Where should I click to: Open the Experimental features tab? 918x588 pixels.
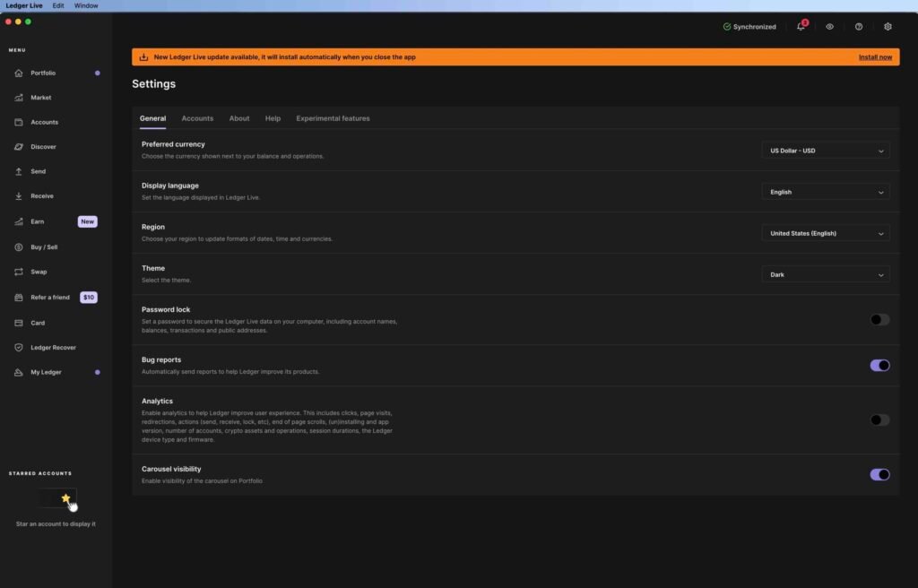(x=333, y=118)
